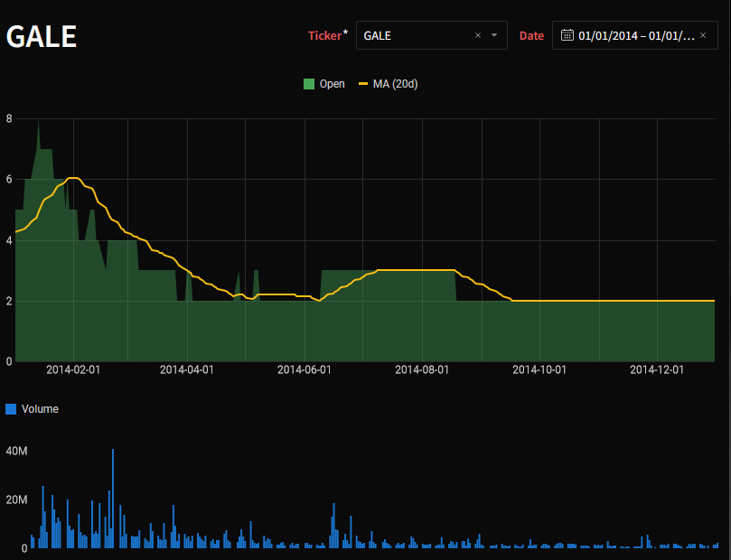Click the Date field label
This screenshot has width=731, height=560.
pos(531,36)
